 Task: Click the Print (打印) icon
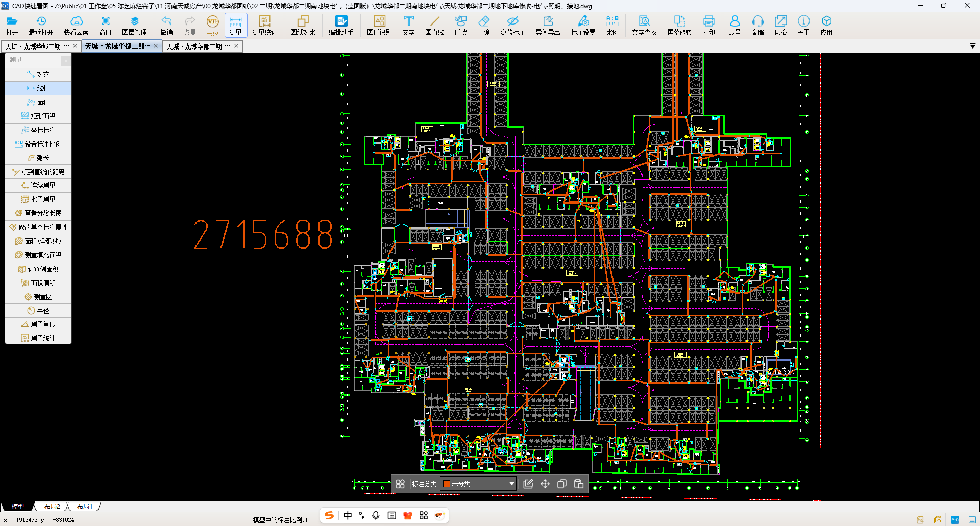tap(708, 25)
